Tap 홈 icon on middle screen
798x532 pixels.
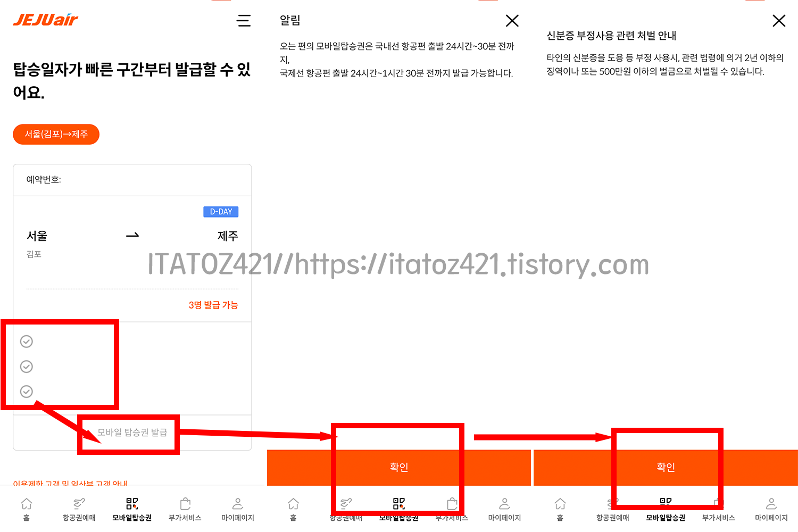point(293,503)
